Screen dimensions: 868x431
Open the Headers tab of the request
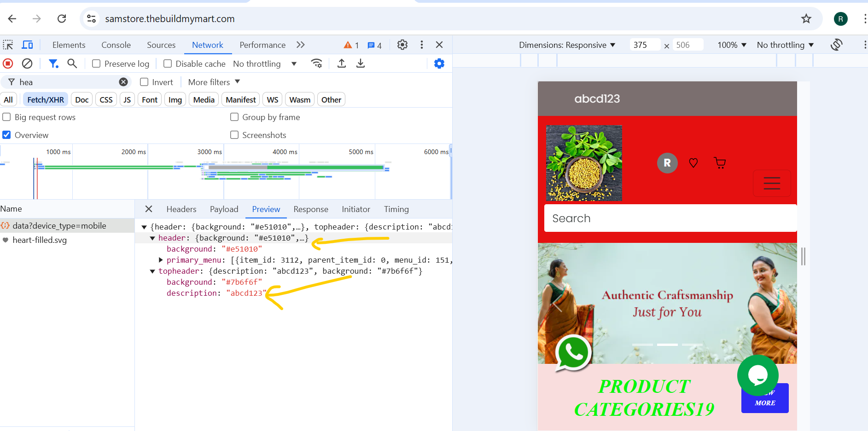pos(181,209)
